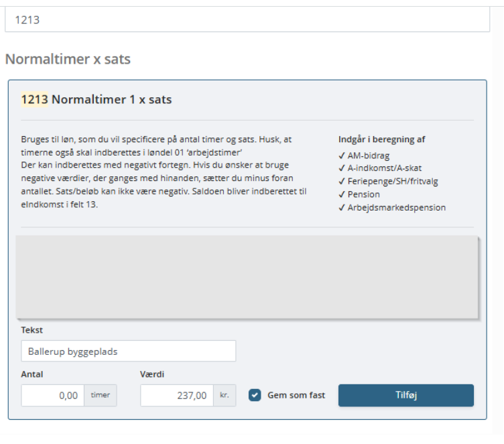Click the checkmark next to Arbejdsmarkedspension
The width and height of the screenshot is (504, 444).
[342, 207]
